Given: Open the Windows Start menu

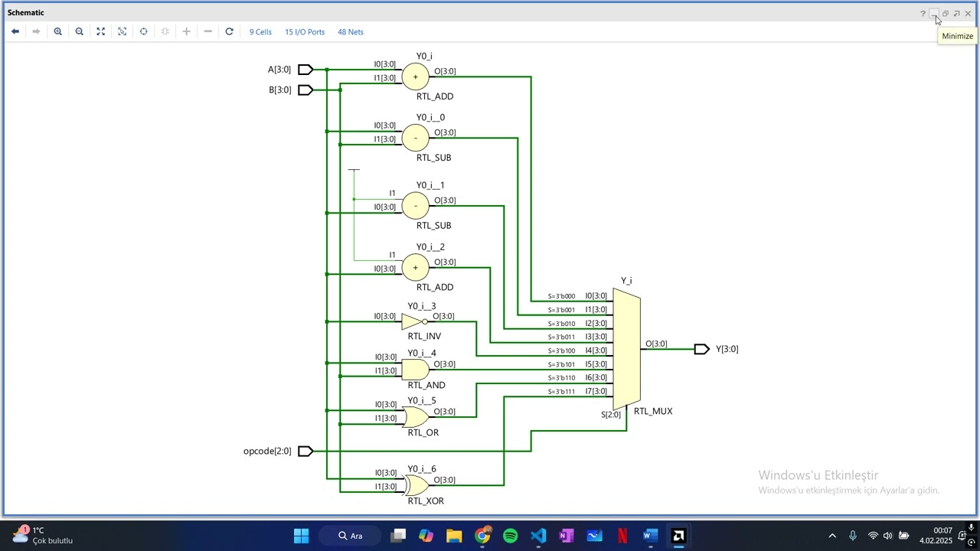Looking at the screenshot, I should [301, 536].
